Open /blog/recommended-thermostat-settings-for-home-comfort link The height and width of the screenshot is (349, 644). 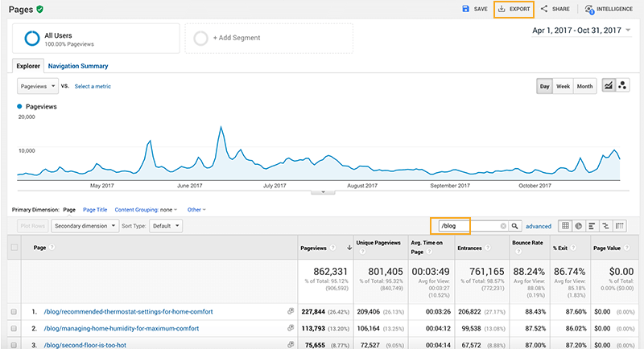click(x=128, y=312)
